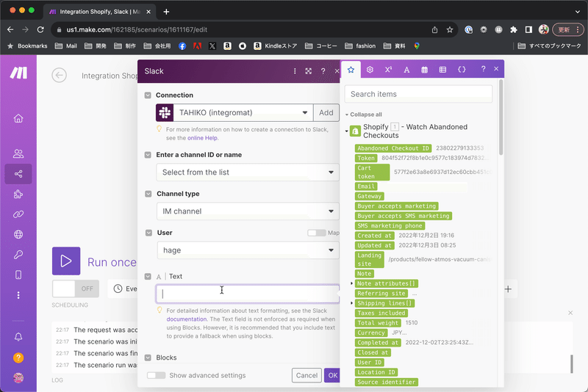Open the browser extensions puzzle icon

point(513,29)
